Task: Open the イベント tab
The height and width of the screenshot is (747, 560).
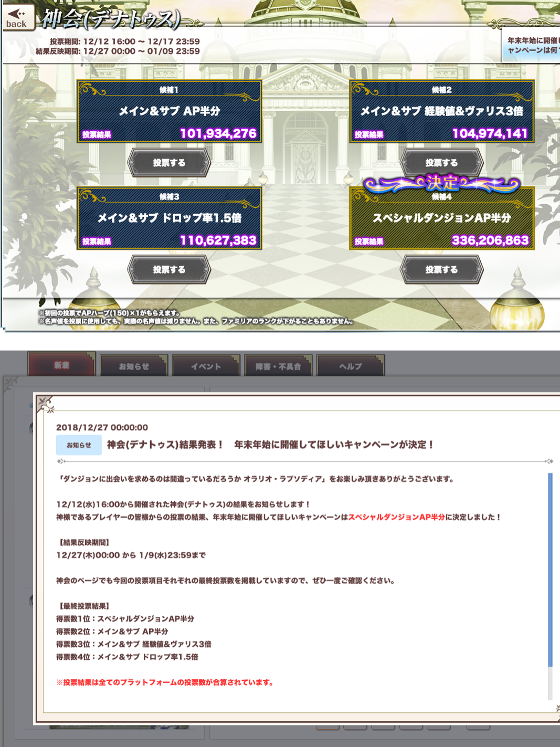Action: point(206,366)
